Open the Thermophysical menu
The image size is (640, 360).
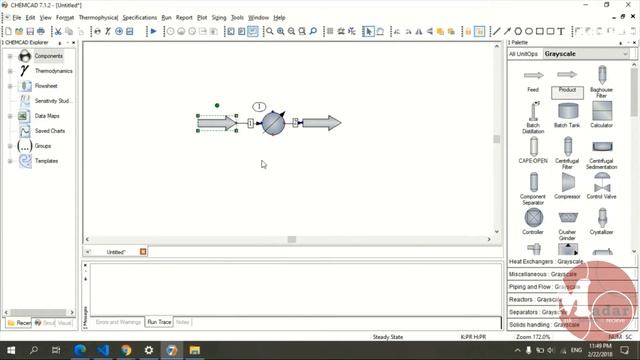coord(98,18)
